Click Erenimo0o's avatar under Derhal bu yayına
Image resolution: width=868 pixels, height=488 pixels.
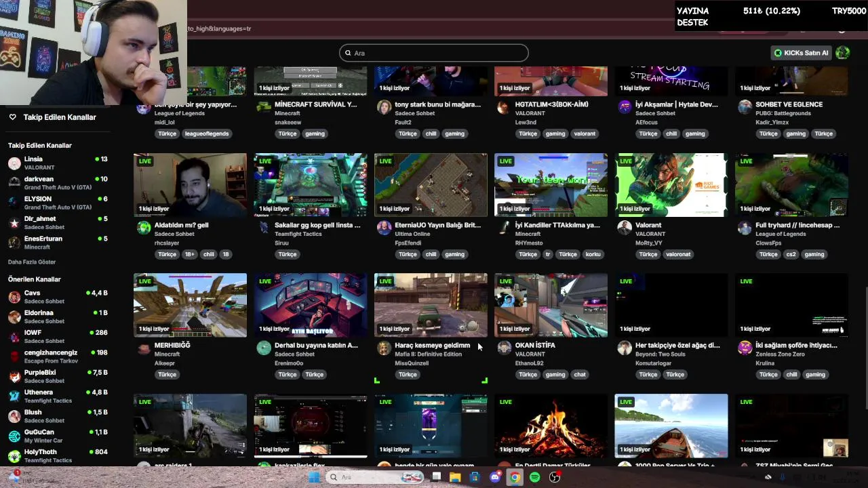pos(264,348)
